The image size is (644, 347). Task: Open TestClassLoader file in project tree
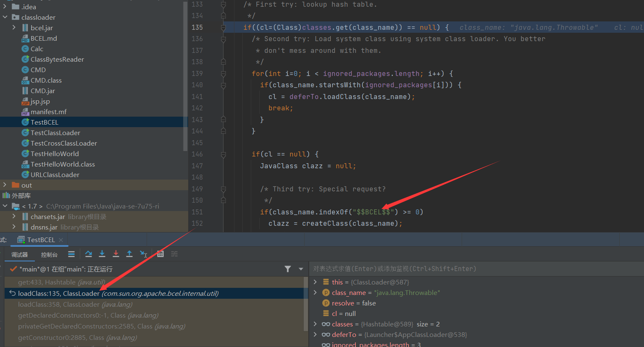point(55,133)
